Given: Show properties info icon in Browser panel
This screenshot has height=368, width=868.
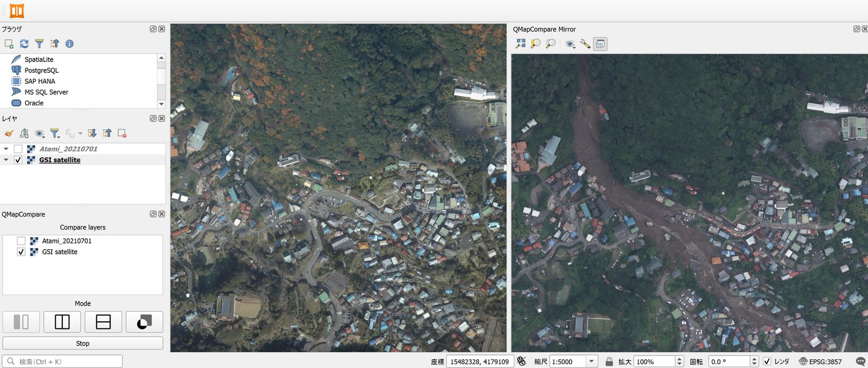Looking at the screenshot, I should point(69,43).
